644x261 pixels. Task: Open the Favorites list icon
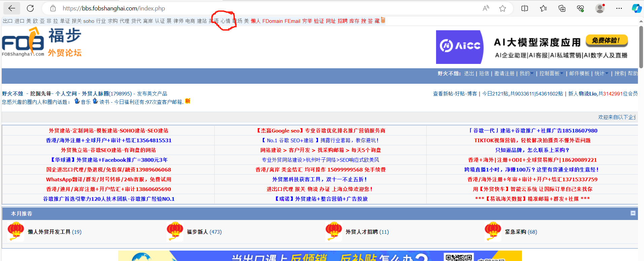click(543, 8)
